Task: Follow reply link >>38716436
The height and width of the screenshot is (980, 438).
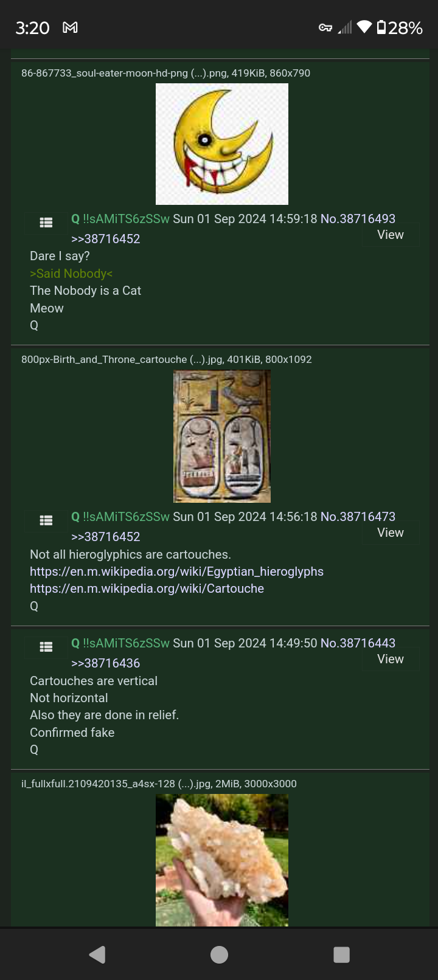Action: click(x=106, y=663)
